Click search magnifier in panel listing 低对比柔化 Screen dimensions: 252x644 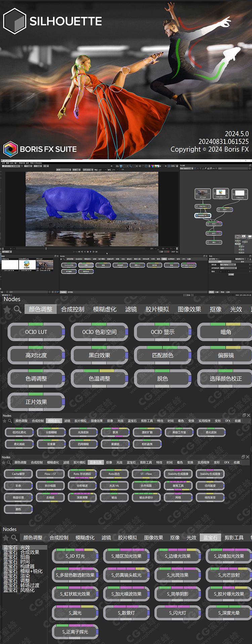coord(10,421)
